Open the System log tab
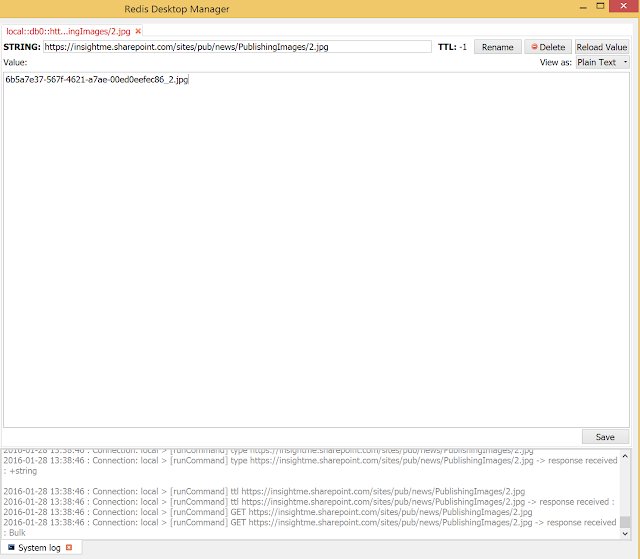Screen dimensions: 640x559 tap(39, 548)
